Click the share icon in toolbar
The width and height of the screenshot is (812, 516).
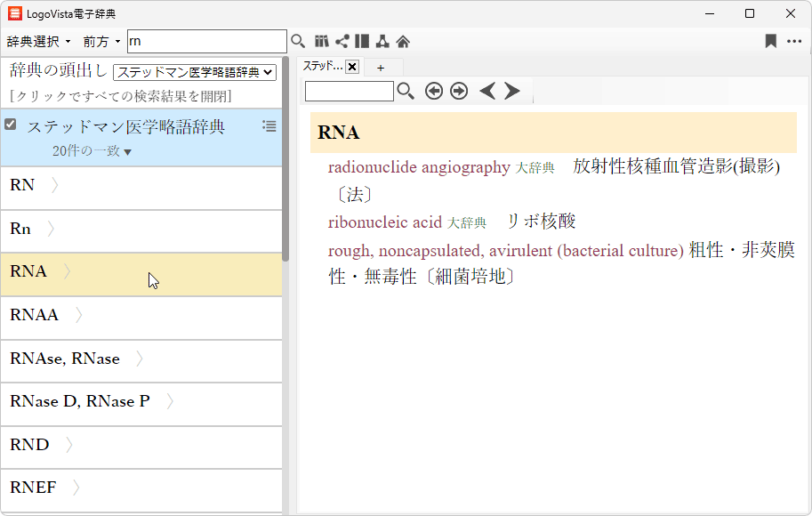(342, 41)
